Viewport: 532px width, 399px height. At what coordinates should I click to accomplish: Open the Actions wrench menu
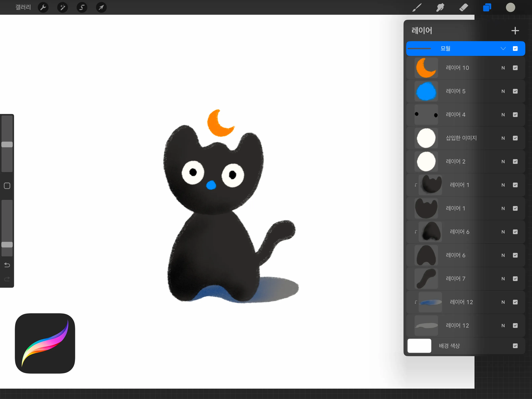point(43,8)
